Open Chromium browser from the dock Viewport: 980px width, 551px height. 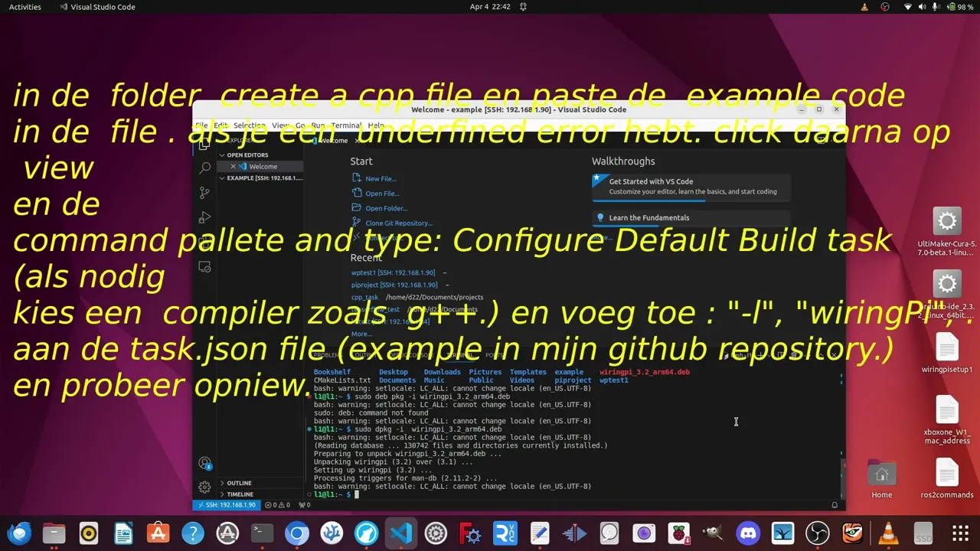[x=297, y=533]
